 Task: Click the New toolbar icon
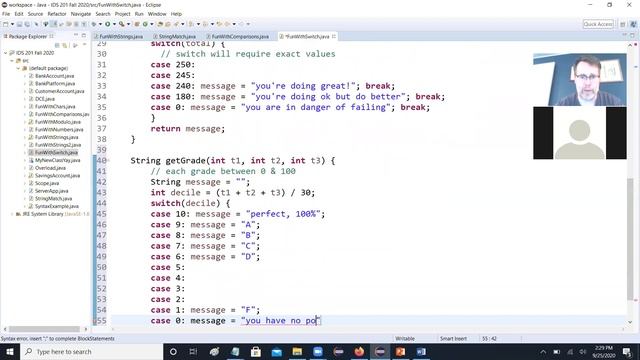click(x=6, y=24)
